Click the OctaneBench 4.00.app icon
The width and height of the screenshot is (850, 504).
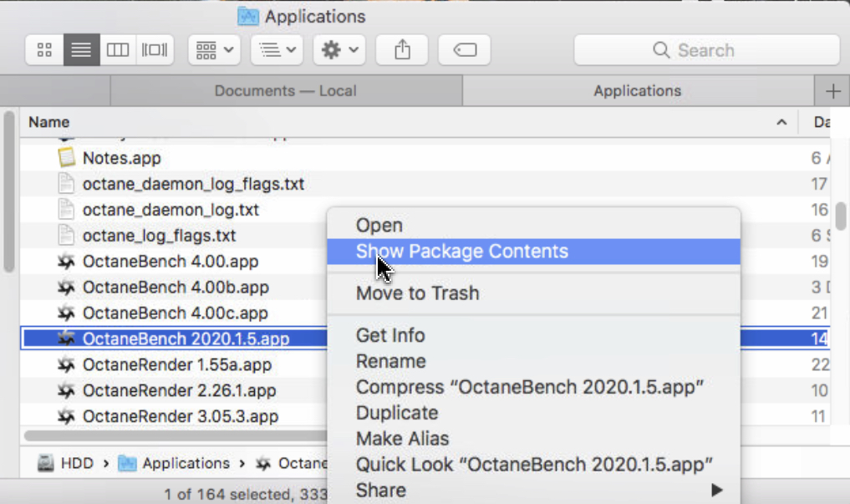pyautogui.click(x=67, y=262)
